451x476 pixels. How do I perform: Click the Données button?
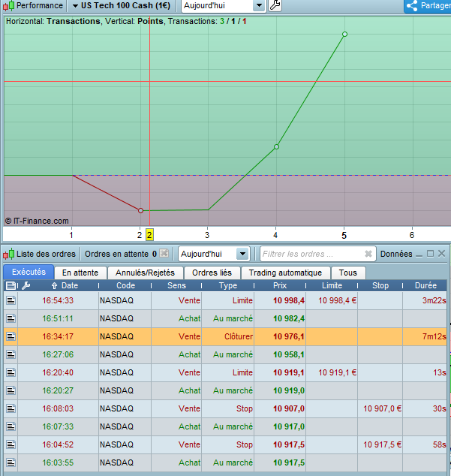396,254
